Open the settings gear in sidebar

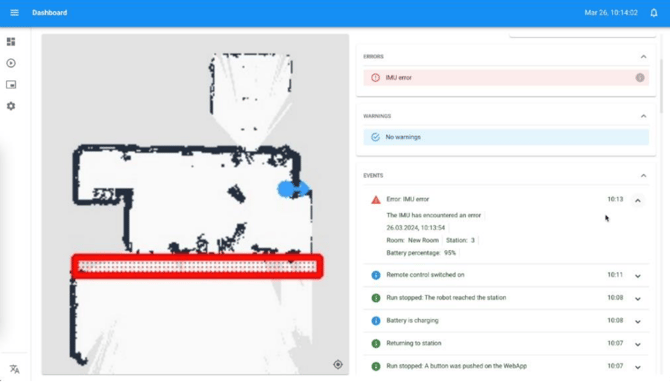click(x=11, y=106)
